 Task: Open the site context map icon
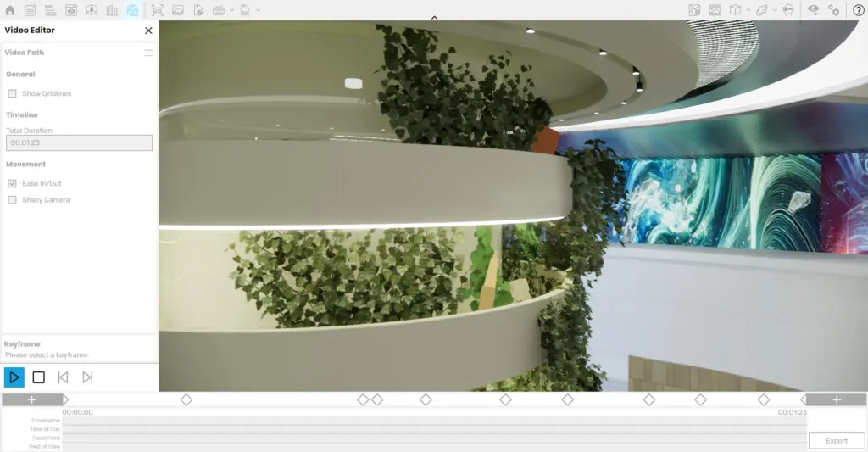[x=694, y=10]
